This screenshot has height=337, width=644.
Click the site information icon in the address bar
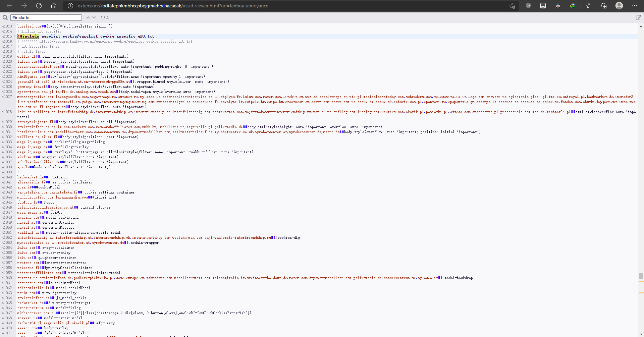point(70,6)
